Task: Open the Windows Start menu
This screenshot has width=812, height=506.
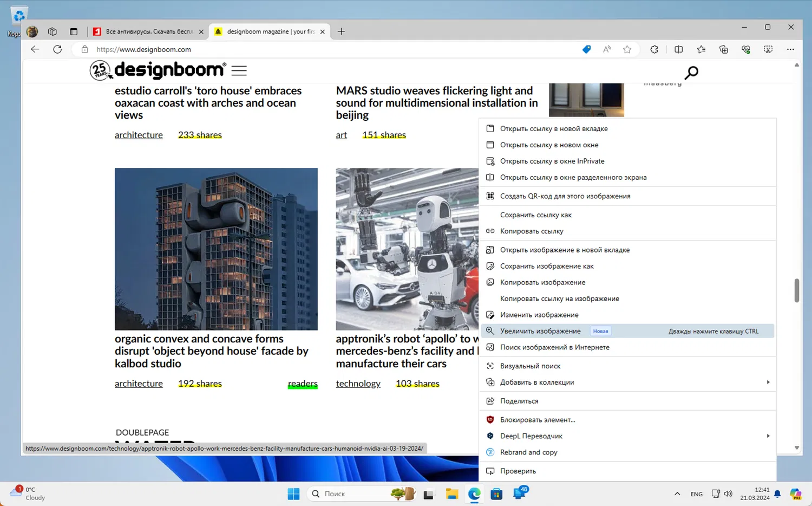Action: coord(293,494)
